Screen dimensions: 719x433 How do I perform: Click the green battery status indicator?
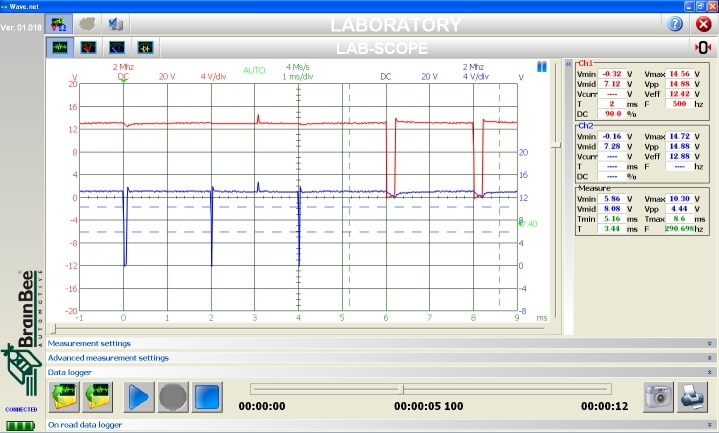point(20,426)
